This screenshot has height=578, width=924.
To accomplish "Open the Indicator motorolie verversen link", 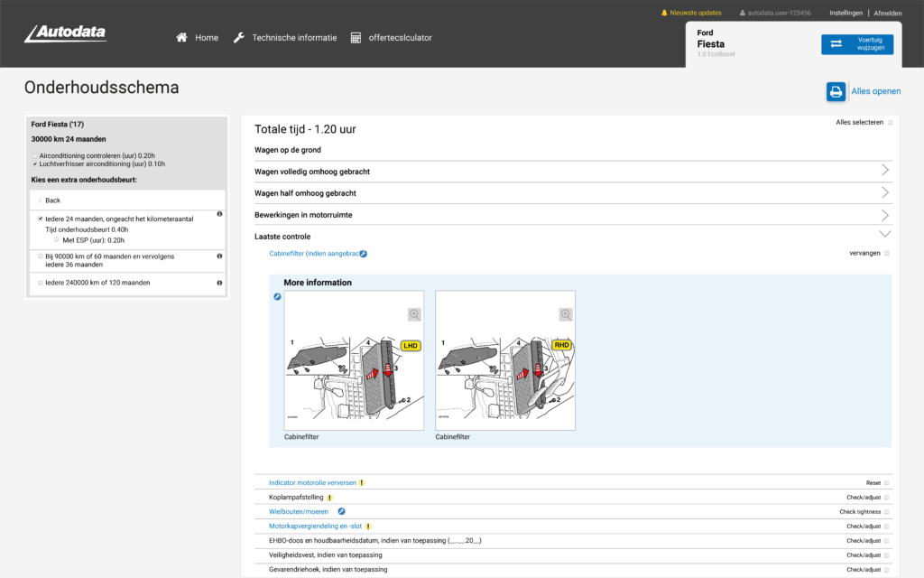I will click(x=312, y=483).
